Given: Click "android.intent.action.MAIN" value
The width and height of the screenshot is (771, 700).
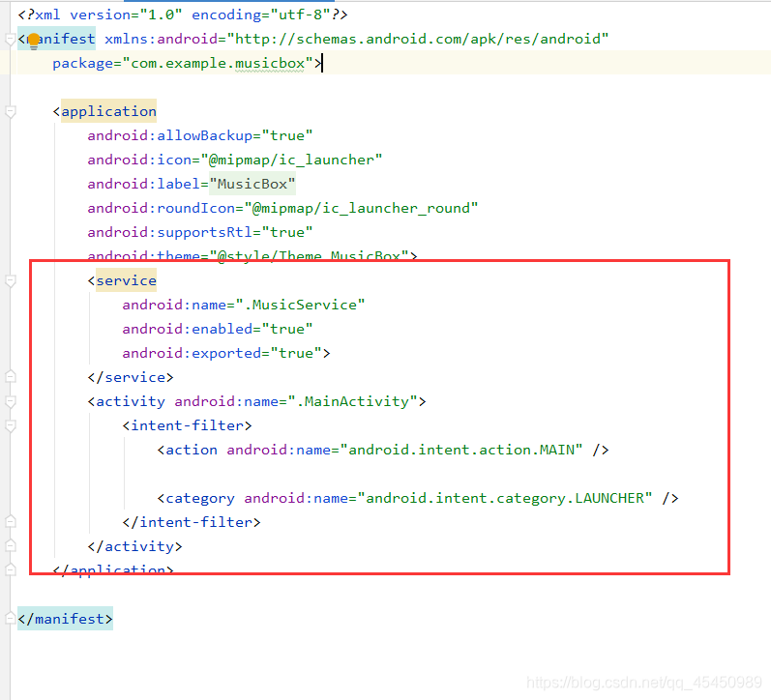Looking at the screenshot, I should click(461, 450).
